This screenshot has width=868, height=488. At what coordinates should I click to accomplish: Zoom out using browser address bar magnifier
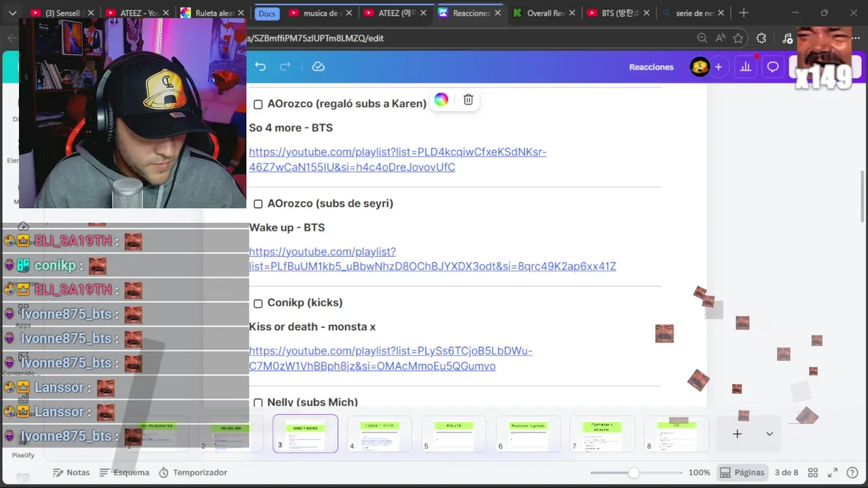702,39
